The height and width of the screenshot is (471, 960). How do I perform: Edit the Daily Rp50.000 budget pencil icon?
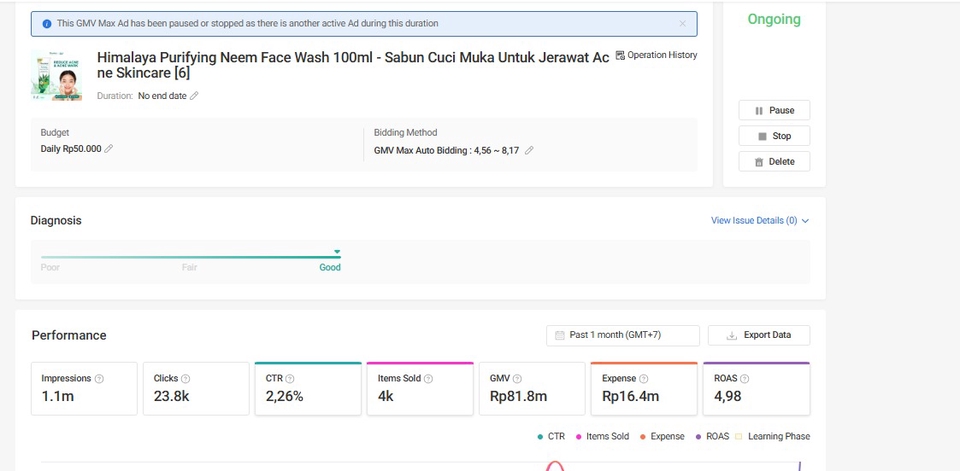pyautogui.click(x=109, y=149)
